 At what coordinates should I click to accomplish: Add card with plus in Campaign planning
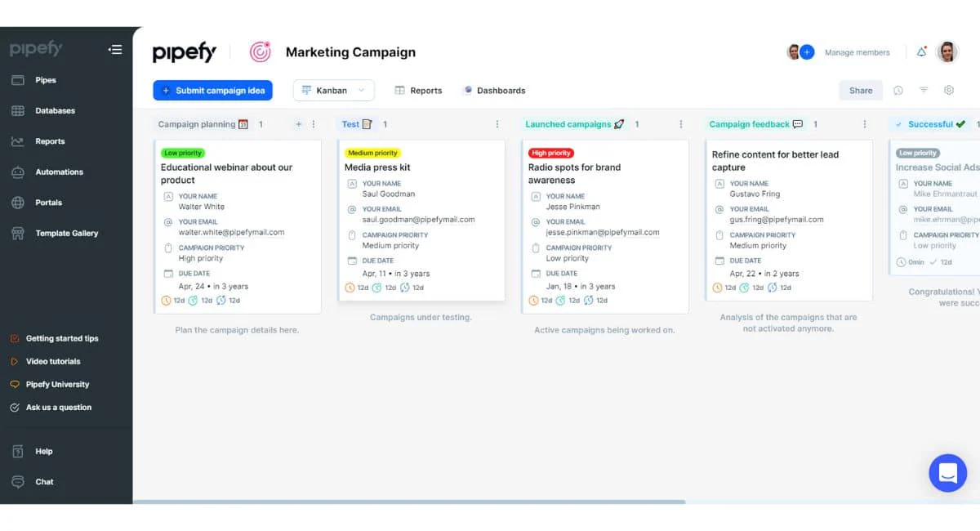coord(298,124)
